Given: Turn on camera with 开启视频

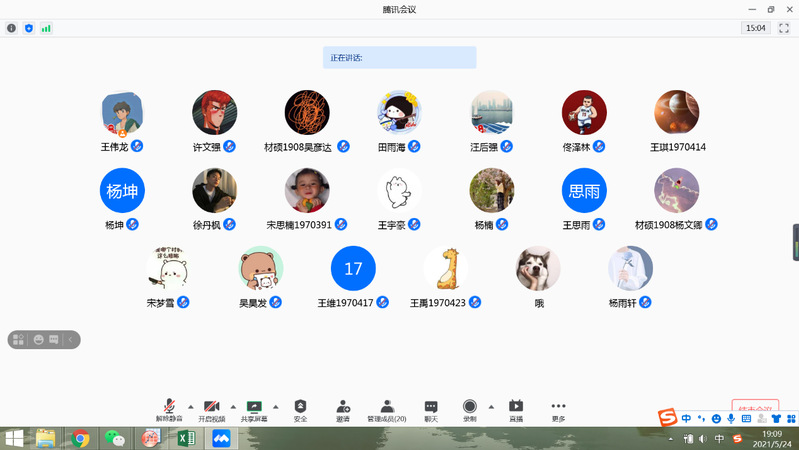Looking at the screenshot, I should (211, 410).
